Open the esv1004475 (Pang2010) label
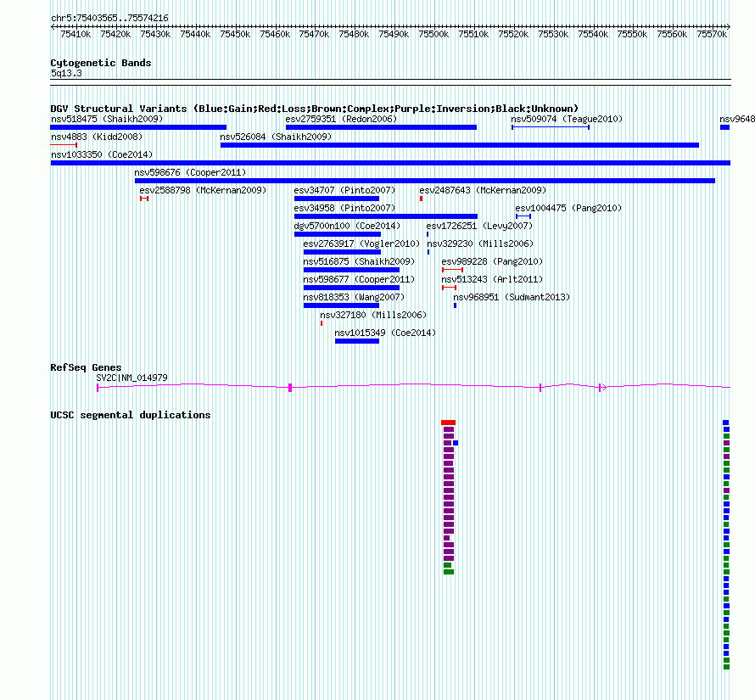755x700 pixels. (568, 208)
